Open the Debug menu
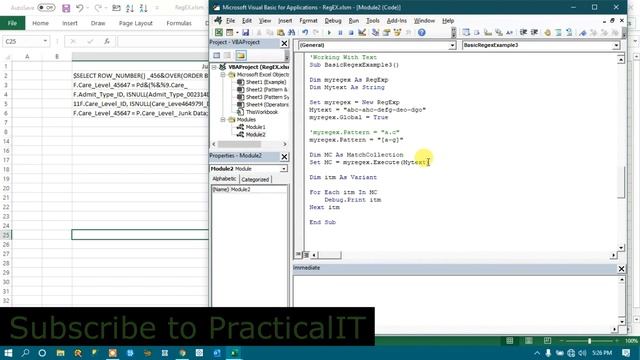 point(333,20)
